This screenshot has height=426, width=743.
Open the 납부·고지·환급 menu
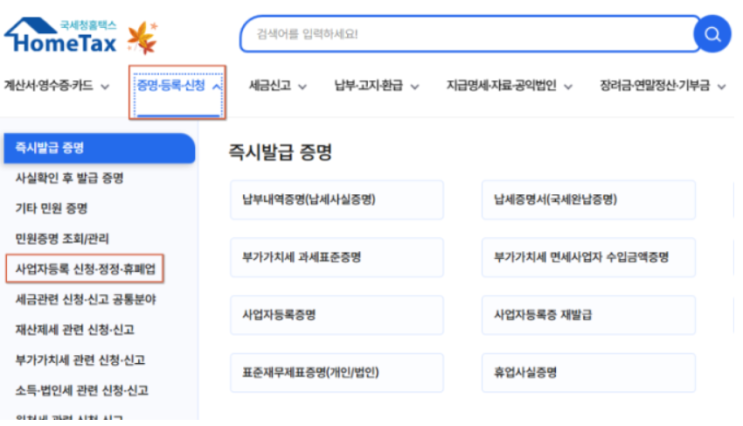368,86
